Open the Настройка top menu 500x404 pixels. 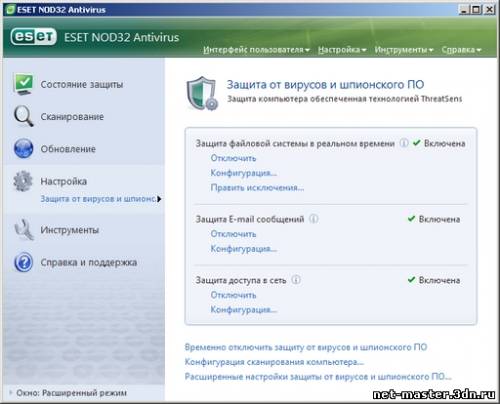pos(342,50)
